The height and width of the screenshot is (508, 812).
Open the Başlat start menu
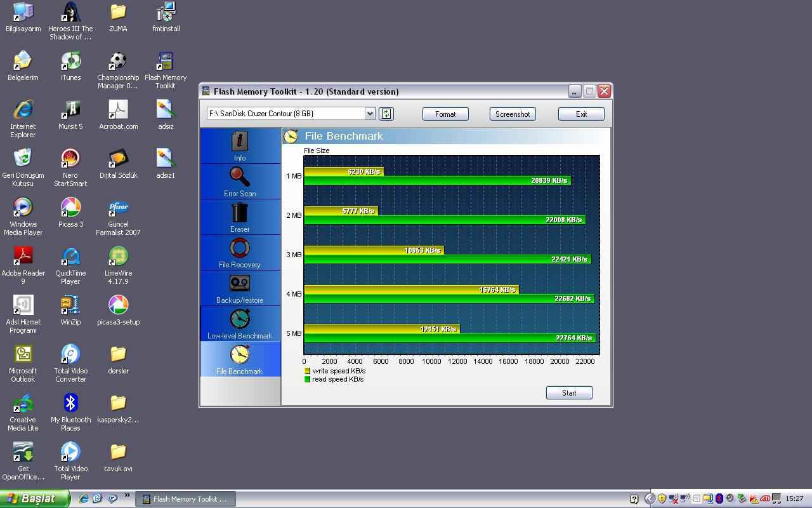click(34, 498)
